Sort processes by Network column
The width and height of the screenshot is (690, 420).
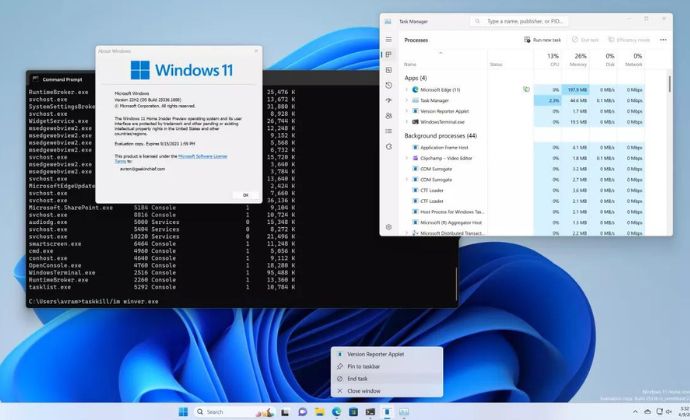click(631, 59)
